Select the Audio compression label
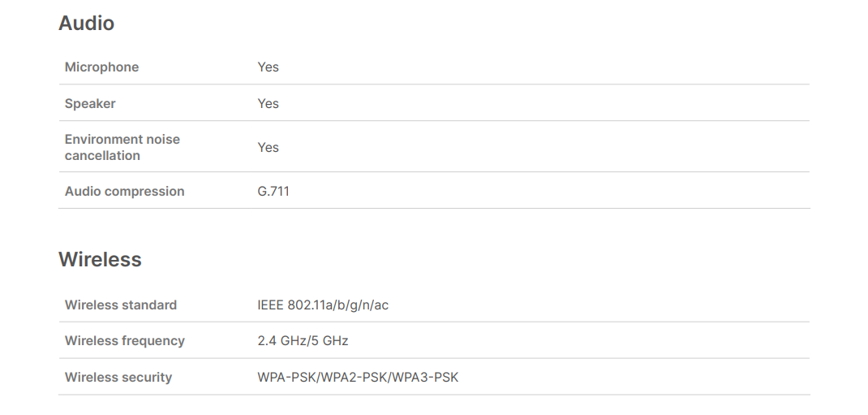868x415 pixels. (124, 192)
